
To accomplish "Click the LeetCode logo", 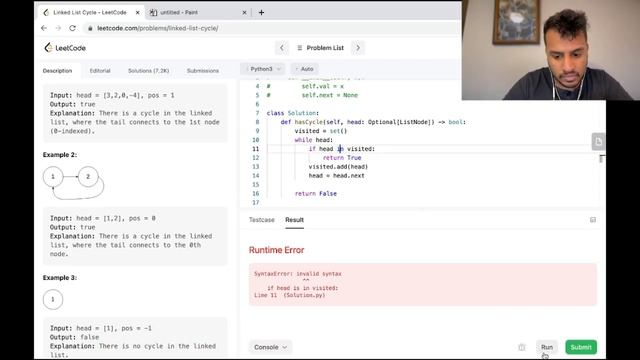I will pyautogui.click(x=65, y=48).
